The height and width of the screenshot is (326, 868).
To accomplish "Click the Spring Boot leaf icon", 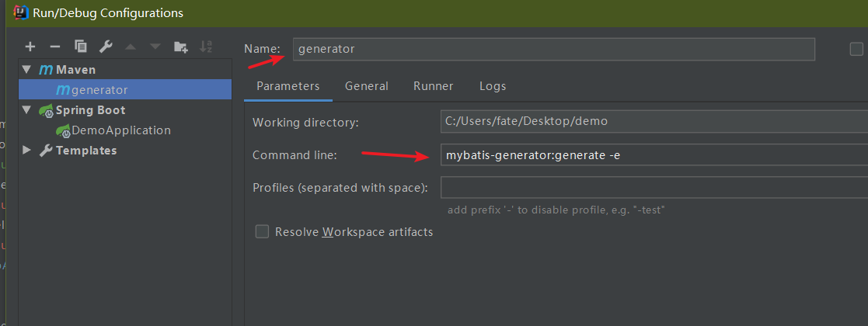I will [46, 110].
